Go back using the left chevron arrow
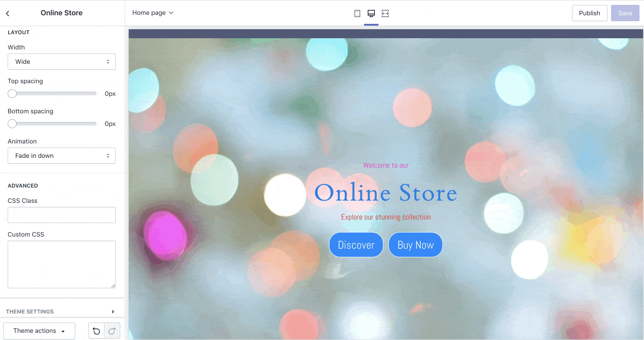The height and width of the screenshot is (340, 644). [8, 13]
